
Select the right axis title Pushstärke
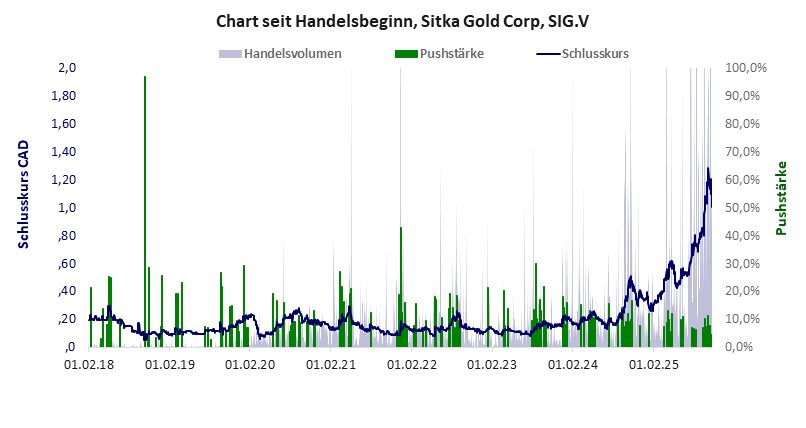pyautogui.click(x=782, y=197)
